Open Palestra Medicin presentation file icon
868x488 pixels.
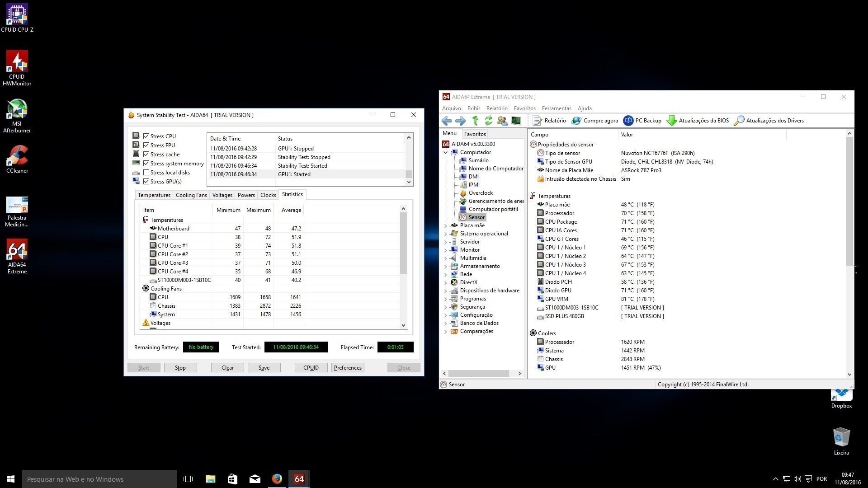tap(17, 211)
